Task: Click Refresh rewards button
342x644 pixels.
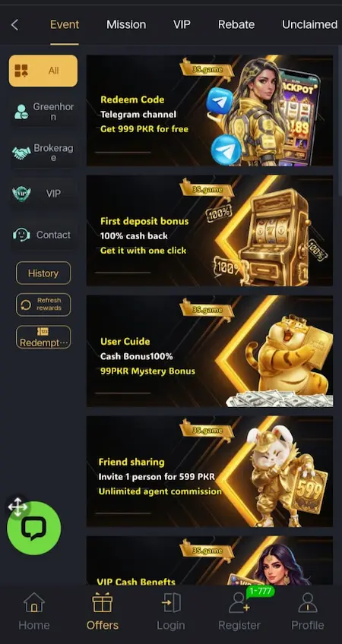Action: 43,305
